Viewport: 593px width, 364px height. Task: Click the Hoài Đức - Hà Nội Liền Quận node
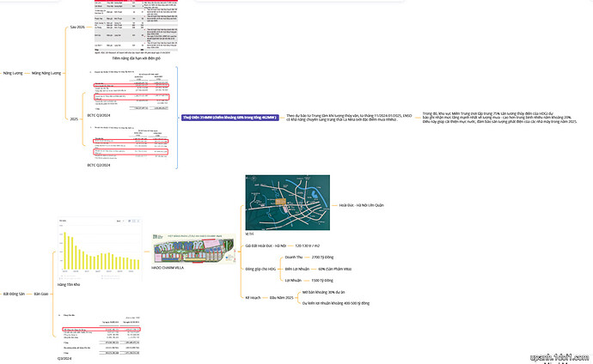(361, 205)
